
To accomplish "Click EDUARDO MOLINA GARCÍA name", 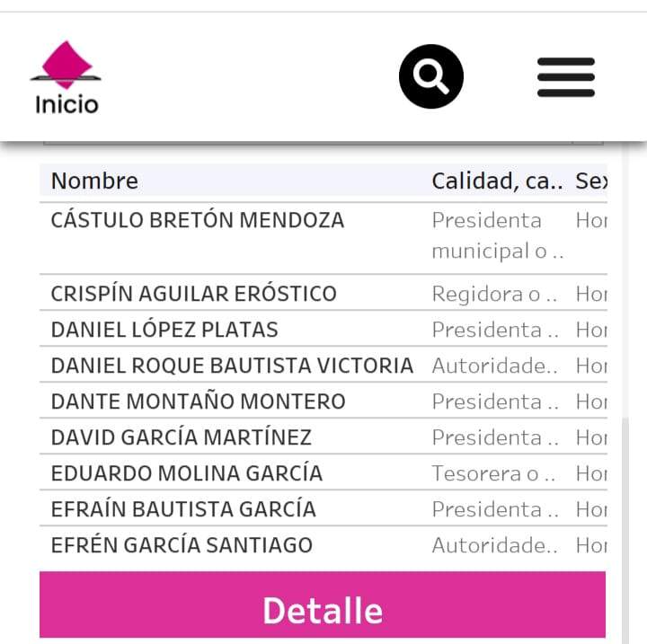I will coord(187,473).
